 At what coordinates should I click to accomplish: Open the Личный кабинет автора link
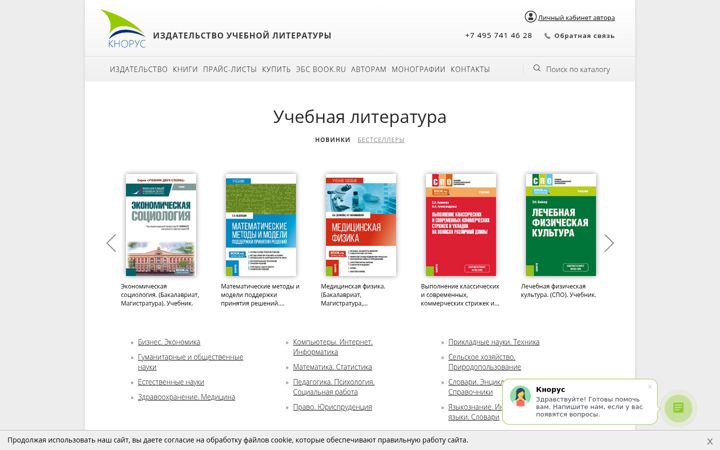click(x=576, y=17)
